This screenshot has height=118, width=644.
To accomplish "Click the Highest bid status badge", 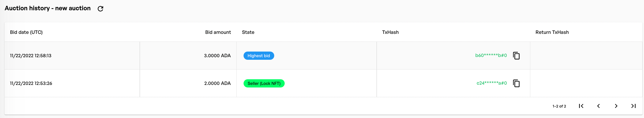I will point(259,56).
